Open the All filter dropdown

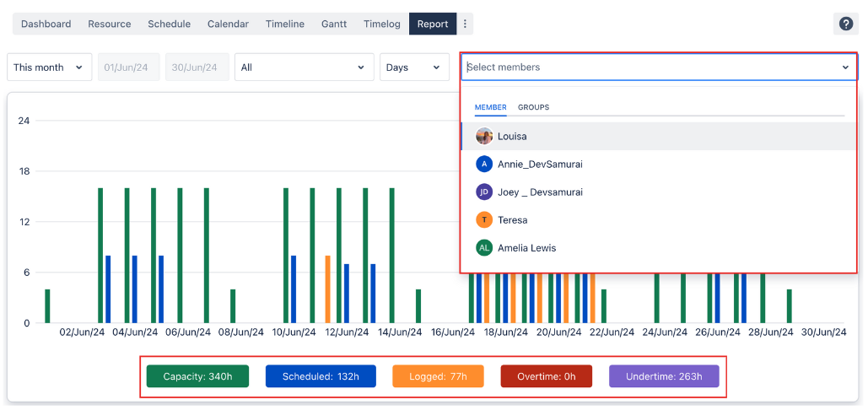point(305,68)
